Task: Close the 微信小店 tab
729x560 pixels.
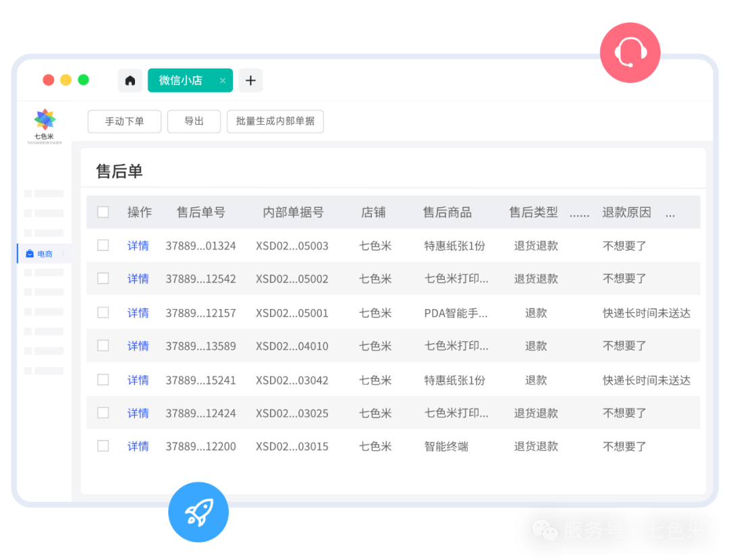Action: pos(223,80)
